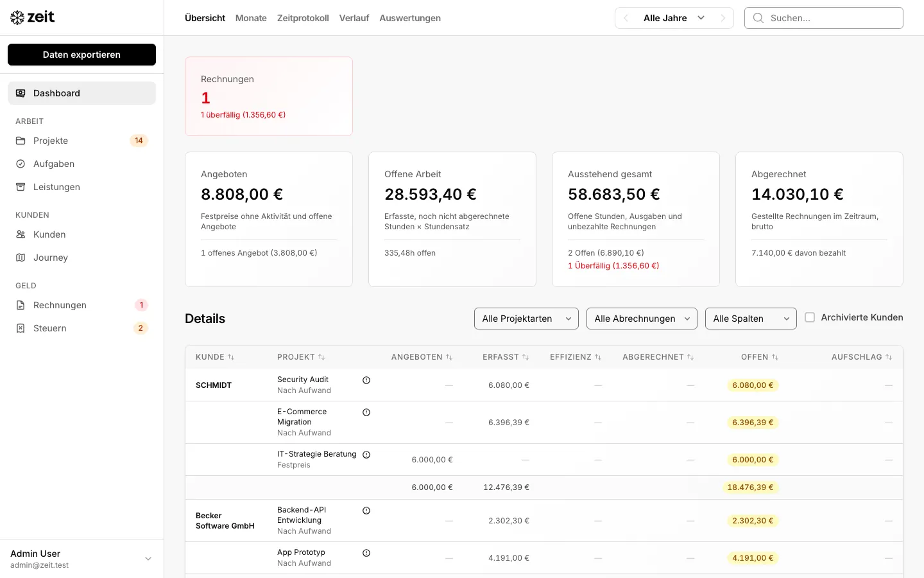The height and width of the screenshot is (578, 924).
Task: Switch to the Übersicht tab
Action: (x=205, y=18)
